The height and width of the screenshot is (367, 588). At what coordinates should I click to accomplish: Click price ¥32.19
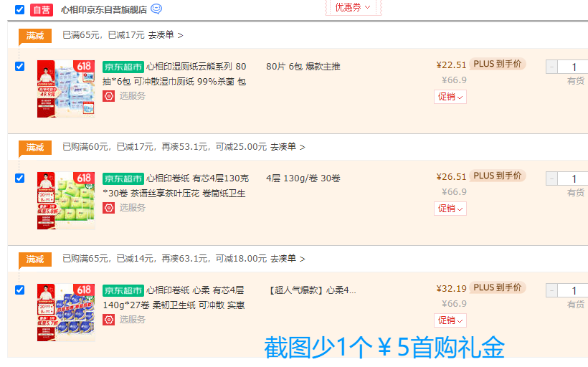(x=451, y=289)
